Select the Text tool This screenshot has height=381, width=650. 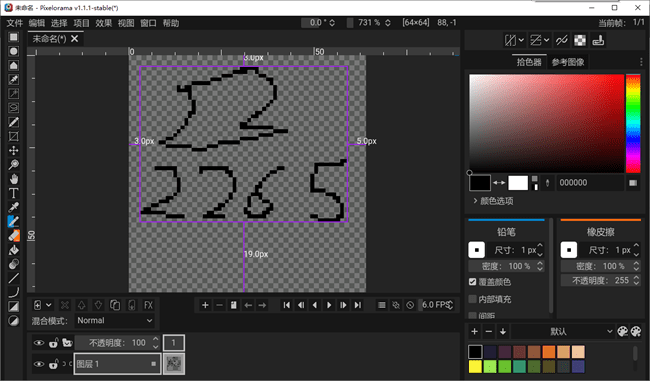pyautogui.click(x=13, y=193)
